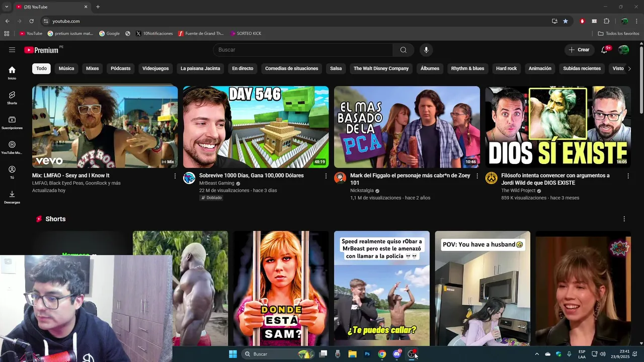
Task: Open SORTEO KICK bookmark
Action: tap(246, 34)
